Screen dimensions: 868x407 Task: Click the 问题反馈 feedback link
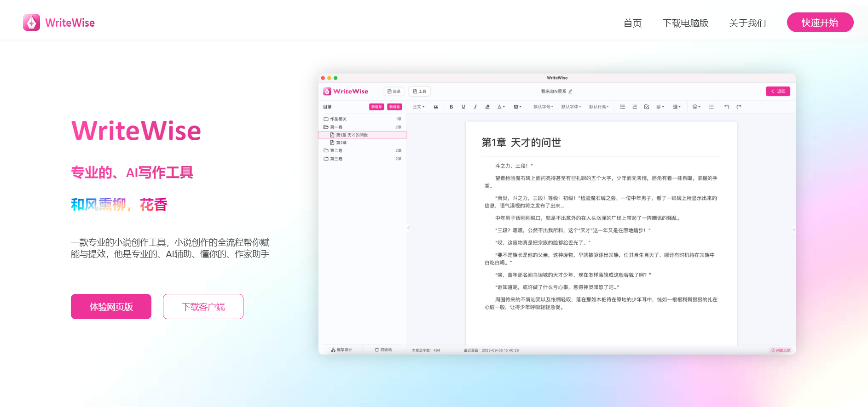pos(781,350)
